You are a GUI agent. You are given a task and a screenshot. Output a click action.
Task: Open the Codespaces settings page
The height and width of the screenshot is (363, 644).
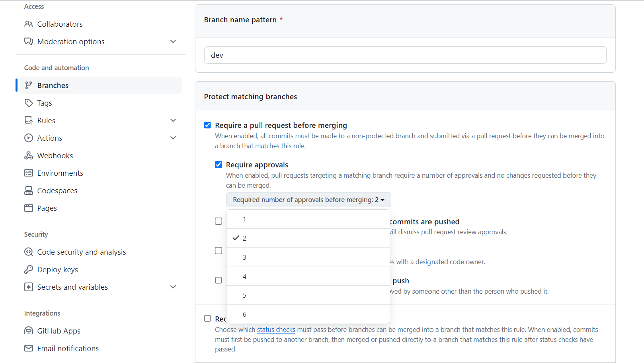pos(57,191)
